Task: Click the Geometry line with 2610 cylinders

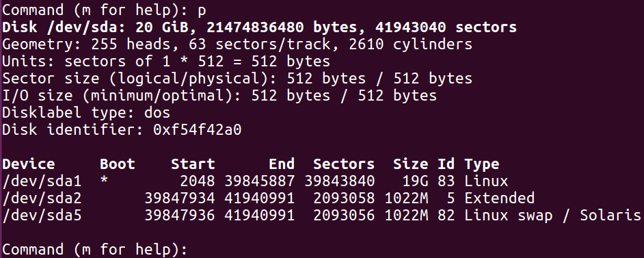Action: coord(237,44)
